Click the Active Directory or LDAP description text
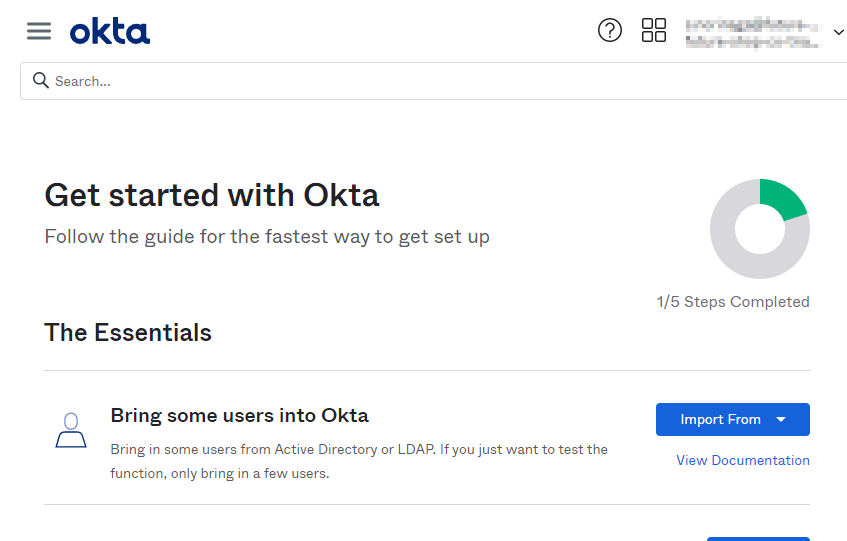This screenshot has width=847, height=541. tap(359, 462)
